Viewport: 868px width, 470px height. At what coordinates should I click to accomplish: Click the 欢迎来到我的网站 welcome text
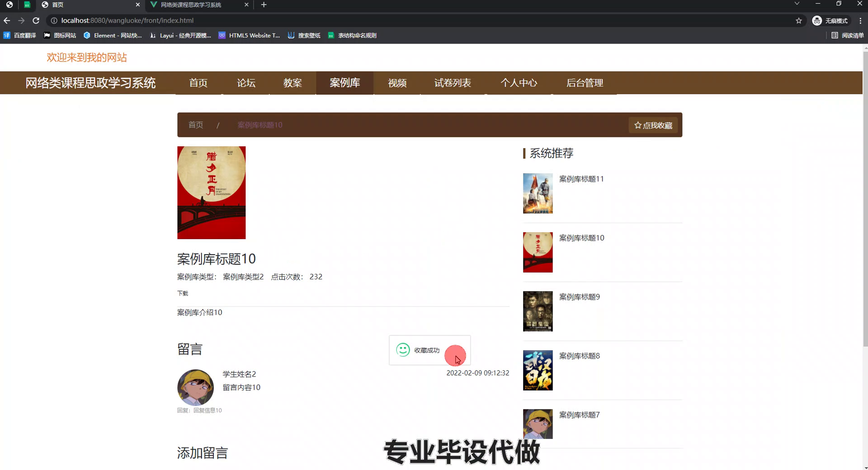(x=87, y=57)
